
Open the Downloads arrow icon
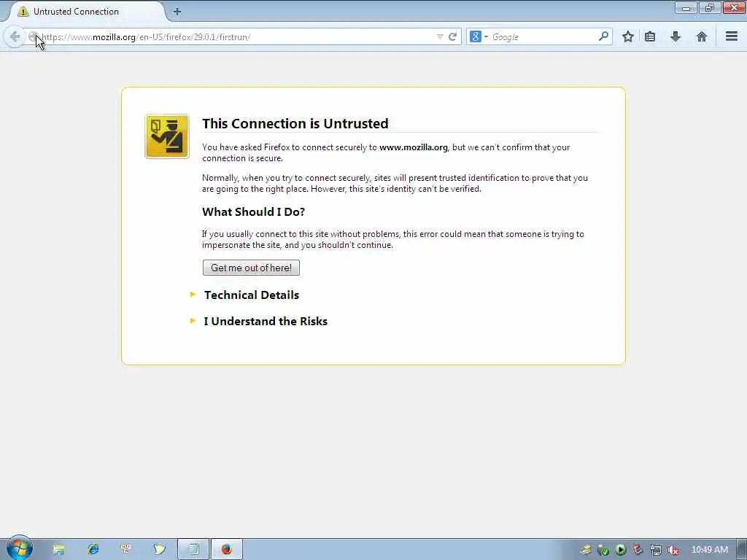675,36
